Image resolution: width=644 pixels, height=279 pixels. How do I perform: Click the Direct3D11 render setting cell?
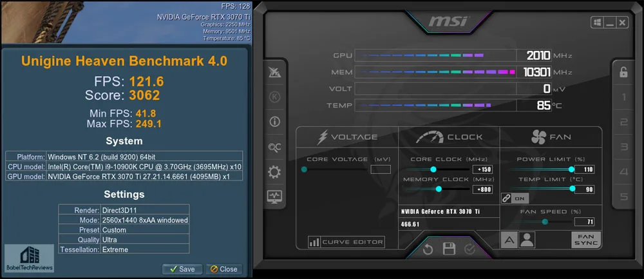point(145,209)
